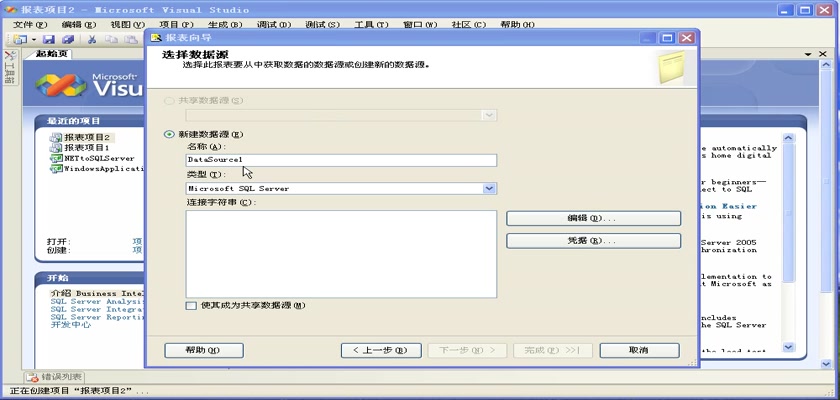
Task: Click the 完成 finish button
Action: pyautogui.click(x=553, y=350)
